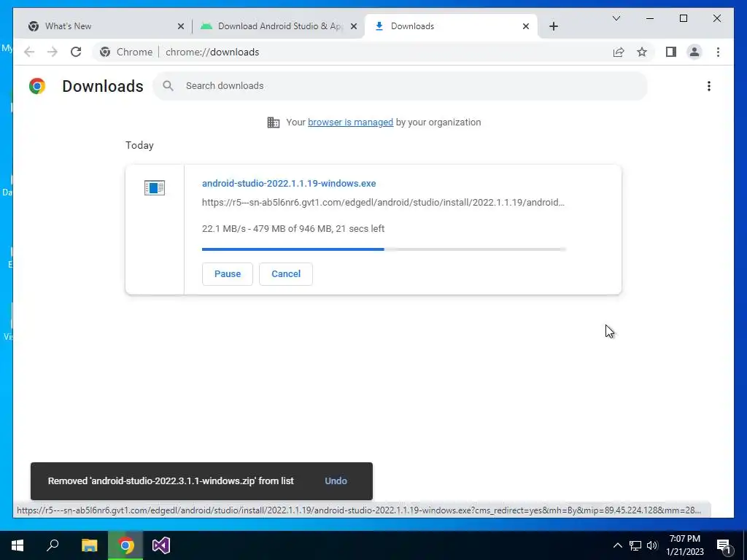Close the What's New tab

[x=181, y=26]
